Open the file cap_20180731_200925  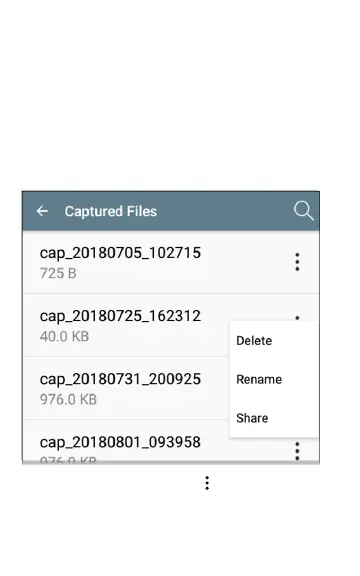[126, 388]
